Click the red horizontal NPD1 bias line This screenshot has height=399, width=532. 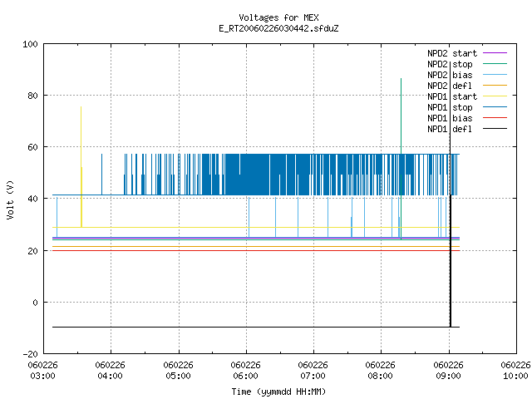point(256,251)
